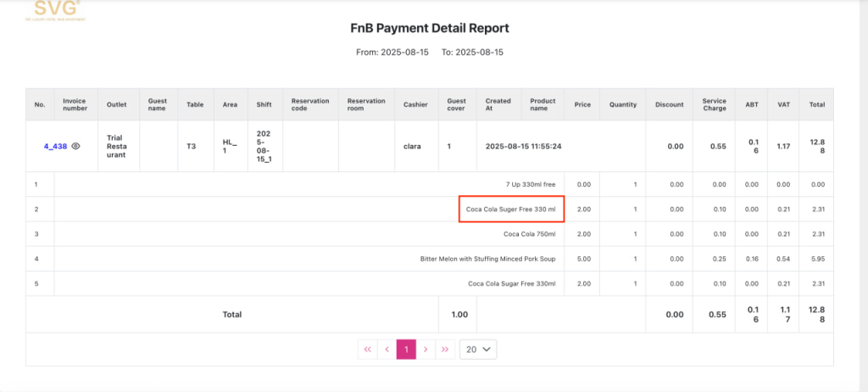The width and height of the screenshot is (868, 392).
Task: Click the eye icon beside invoice 4_438
Action: tap(75, 146)
